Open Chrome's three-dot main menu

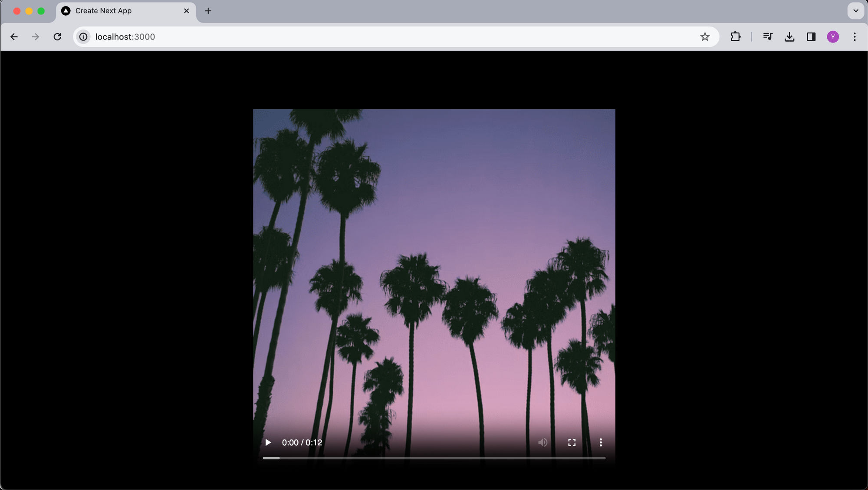pos(855,37)
